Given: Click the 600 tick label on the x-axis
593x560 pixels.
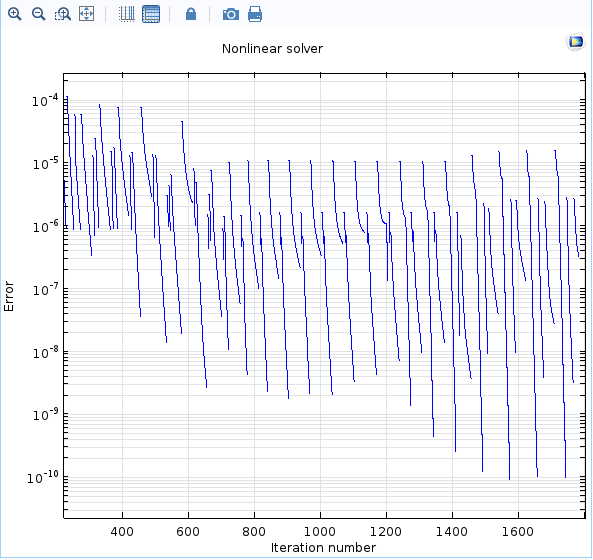Looking at the screenshot, I should 188,532.
